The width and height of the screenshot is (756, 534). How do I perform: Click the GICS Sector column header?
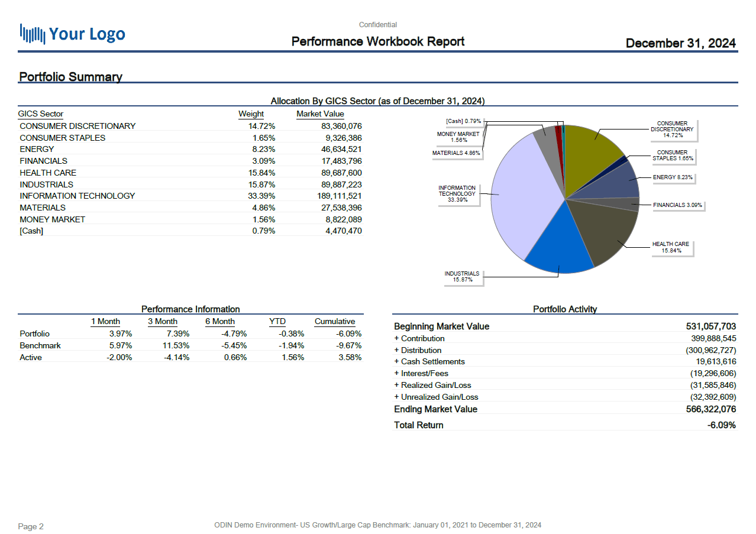[41, 114]
